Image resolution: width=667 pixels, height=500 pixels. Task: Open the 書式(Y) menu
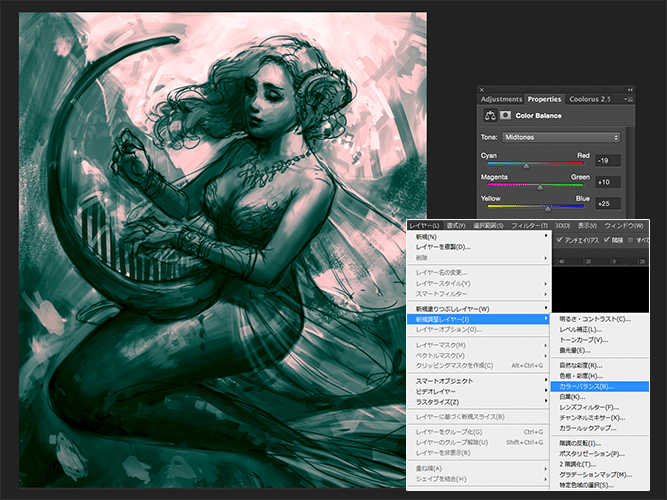coord(456,226)
